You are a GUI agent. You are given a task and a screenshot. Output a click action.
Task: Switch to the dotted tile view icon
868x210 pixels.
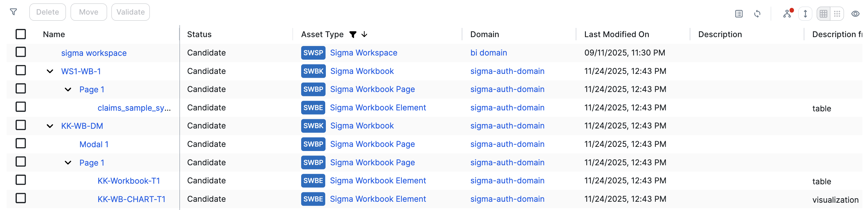[837, 14]
